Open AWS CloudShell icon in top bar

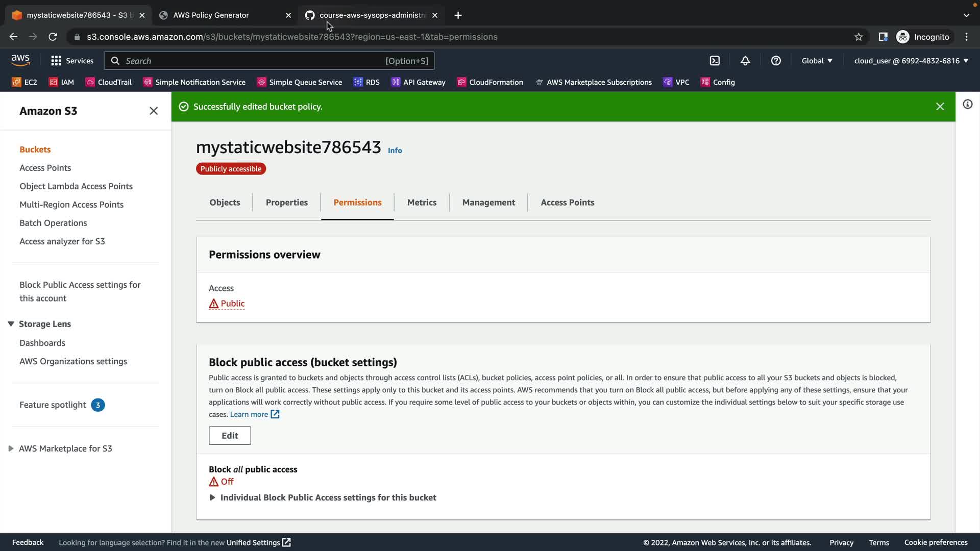[715, 61]
